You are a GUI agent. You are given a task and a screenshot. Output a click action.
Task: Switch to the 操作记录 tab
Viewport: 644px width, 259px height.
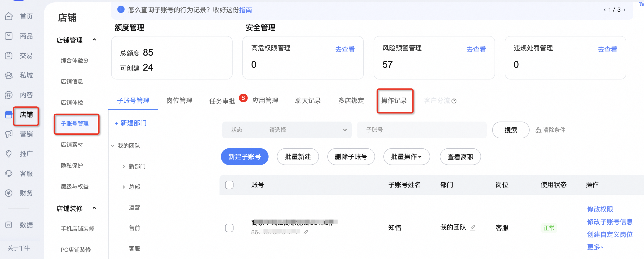(394, 101)
